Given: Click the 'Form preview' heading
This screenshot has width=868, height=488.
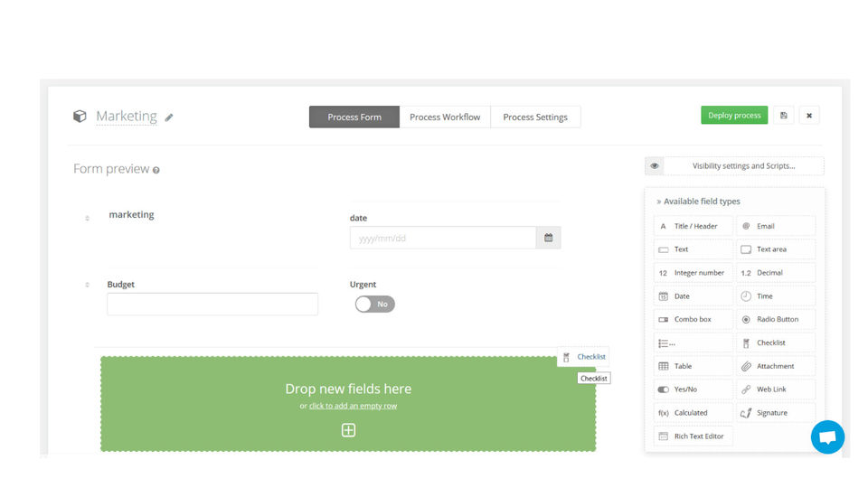Looking at the screenshot, I should (111, 169).
